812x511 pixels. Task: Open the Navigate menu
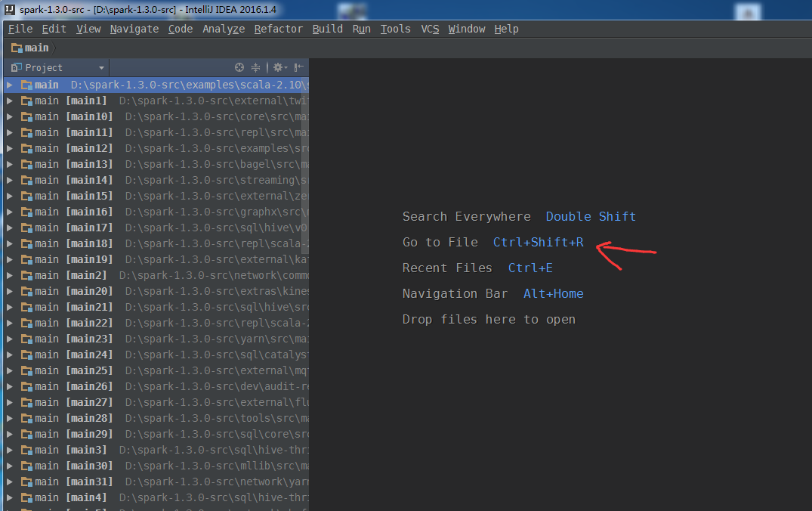[x=134, y=29]
